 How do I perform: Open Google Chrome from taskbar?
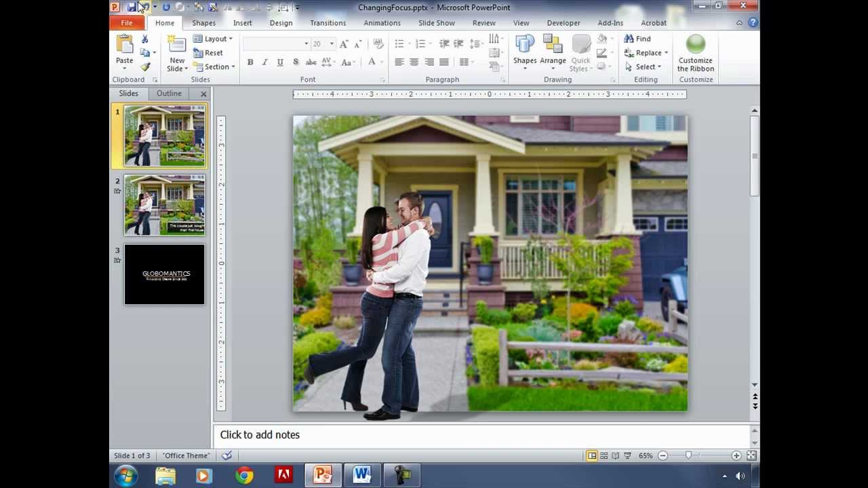245,476
